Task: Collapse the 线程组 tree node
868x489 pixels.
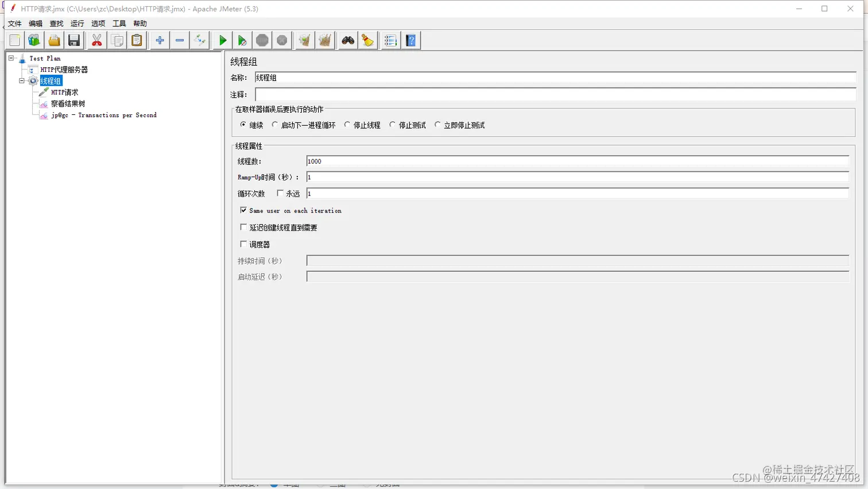Action: pos(22,81)
